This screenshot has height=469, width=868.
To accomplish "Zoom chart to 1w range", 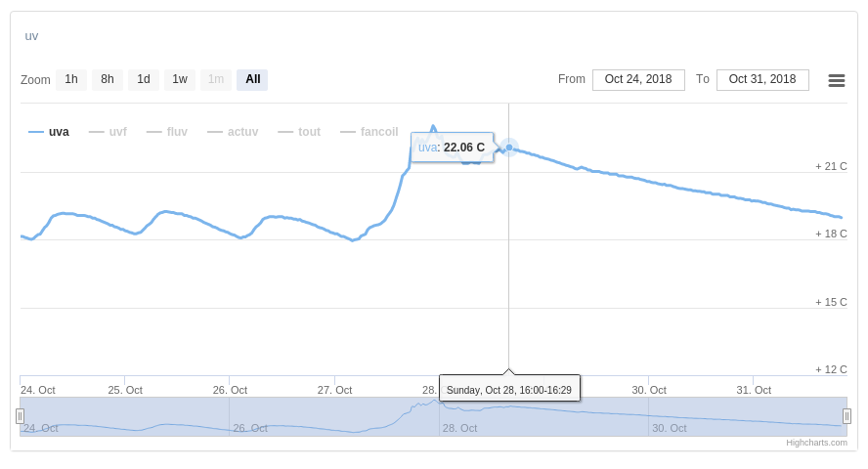I will 180,79.
